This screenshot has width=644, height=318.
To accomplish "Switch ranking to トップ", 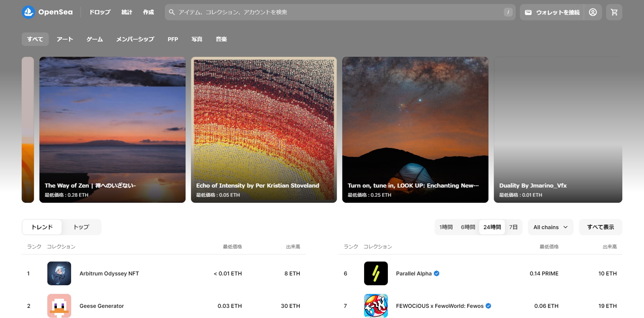I will [x=81, y=227].
